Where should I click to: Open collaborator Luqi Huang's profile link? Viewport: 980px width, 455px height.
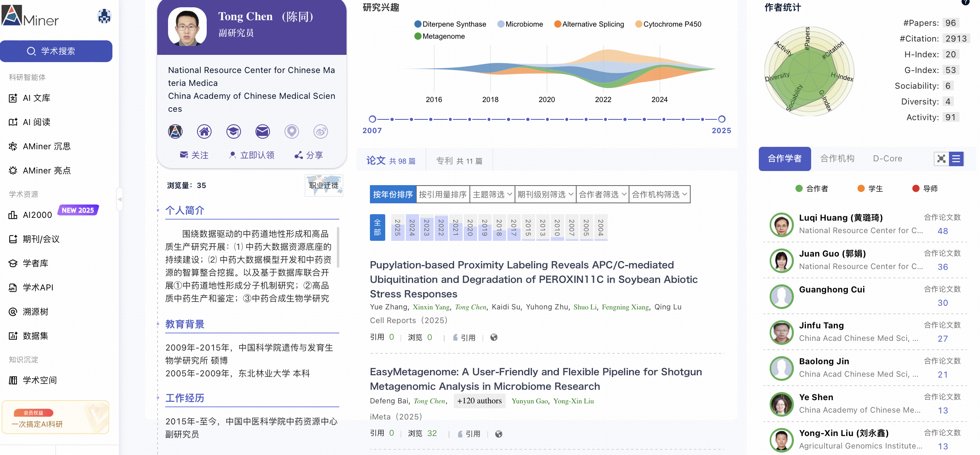tap(841, 218)
